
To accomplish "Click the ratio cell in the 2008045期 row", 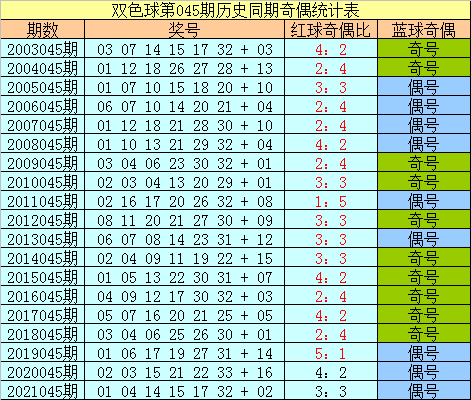I will [x=331, y=144].
